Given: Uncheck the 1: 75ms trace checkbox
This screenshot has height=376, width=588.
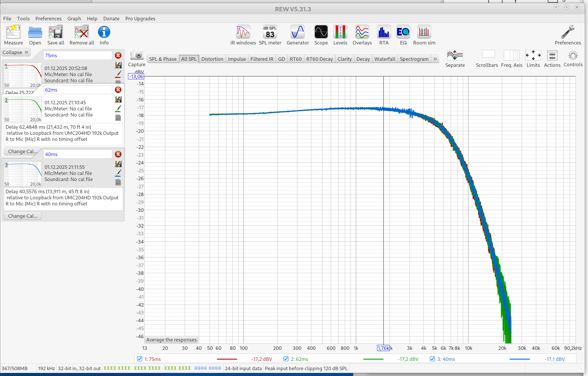Looking at the screenshot, I should click(x=140, y=359).
